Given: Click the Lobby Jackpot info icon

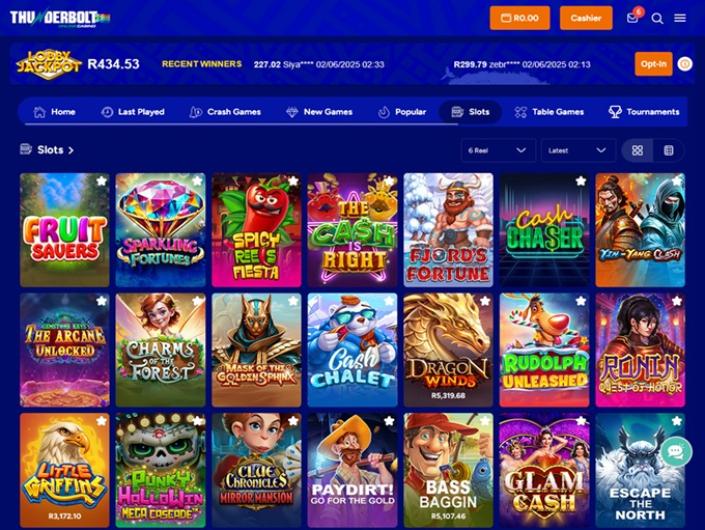Looking at the screenshot, I should click(684, 64).
